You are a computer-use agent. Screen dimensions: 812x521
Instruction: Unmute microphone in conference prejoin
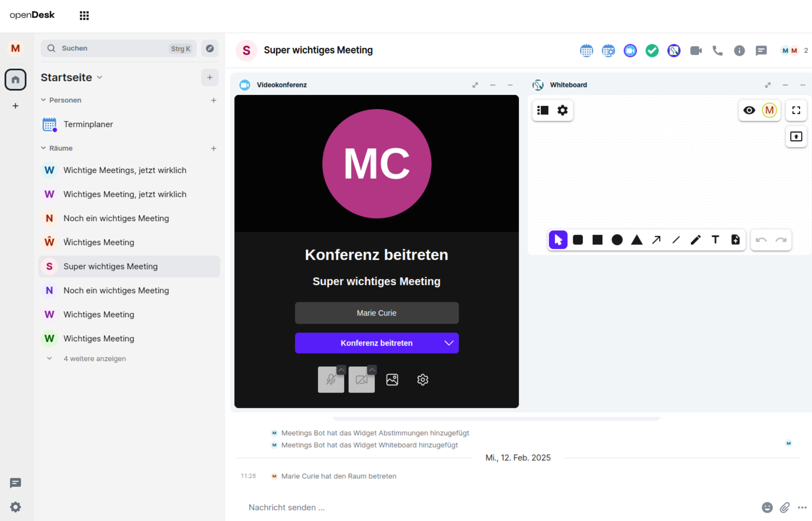pos(331,380)
